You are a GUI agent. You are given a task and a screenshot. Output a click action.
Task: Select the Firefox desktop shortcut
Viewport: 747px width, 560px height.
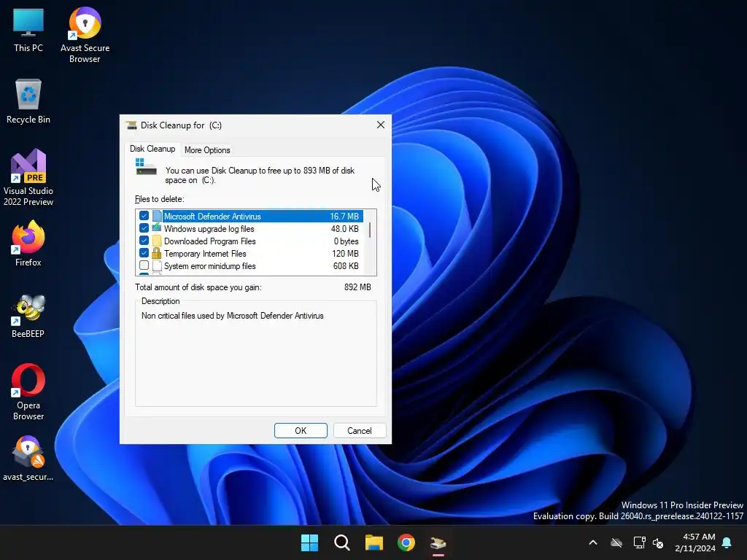(x=28, y=243)
